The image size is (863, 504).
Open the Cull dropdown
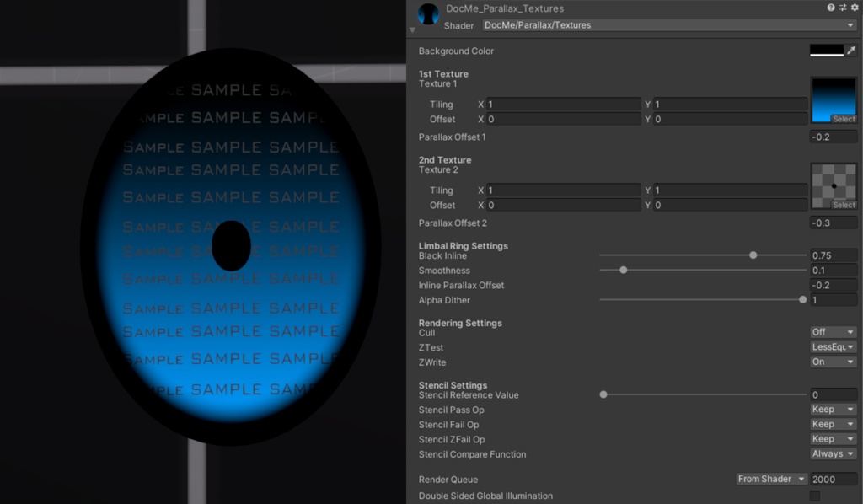point(832,331)
